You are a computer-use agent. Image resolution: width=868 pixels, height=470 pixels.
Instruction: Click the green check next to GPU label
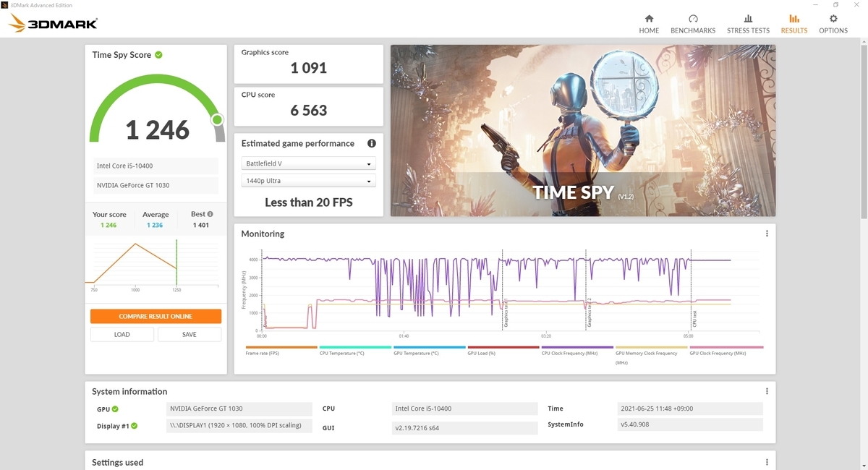(x=115, y=409)
